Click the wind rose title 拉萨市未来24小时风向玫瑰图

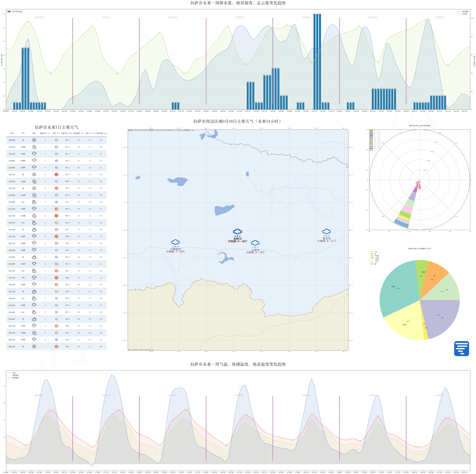(420, 126)
